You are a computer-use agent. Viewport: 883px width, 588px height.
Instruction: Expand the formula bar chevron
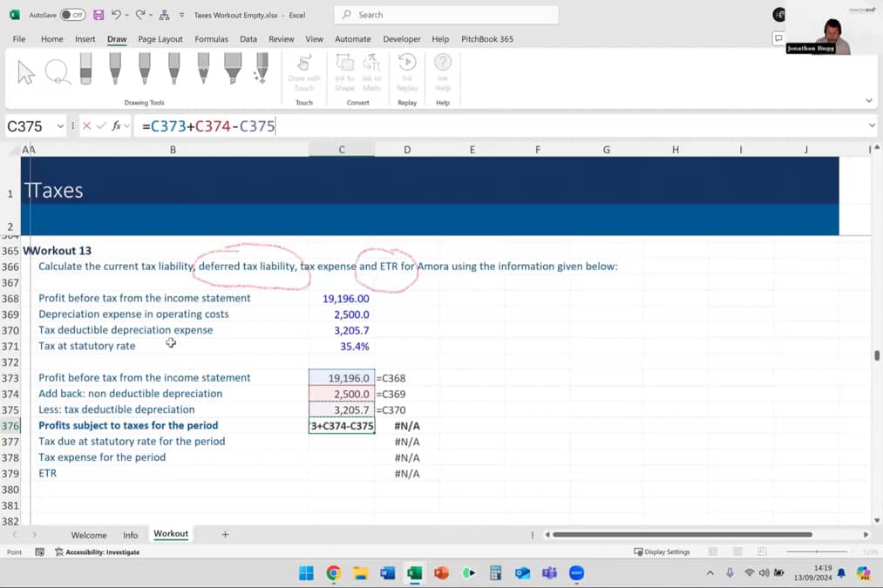(x=872, y=125)
